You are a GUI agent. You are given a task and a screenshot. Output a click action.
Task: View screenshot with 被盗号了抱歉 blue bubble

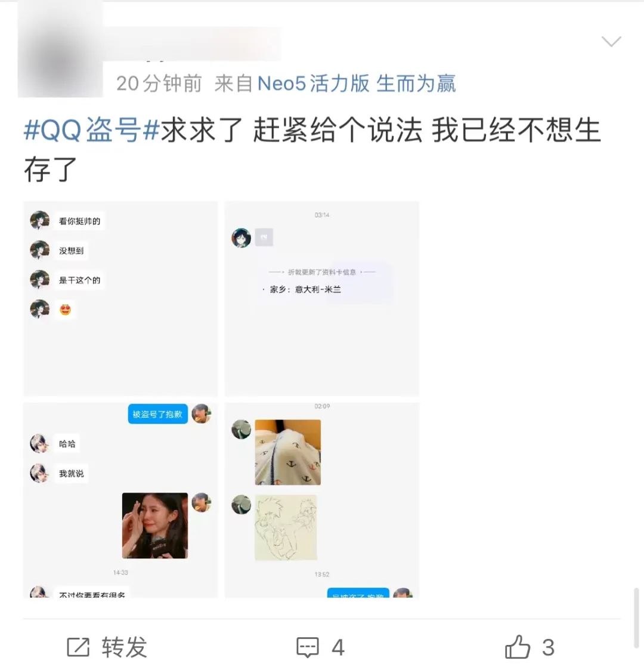tap(120, 500)
